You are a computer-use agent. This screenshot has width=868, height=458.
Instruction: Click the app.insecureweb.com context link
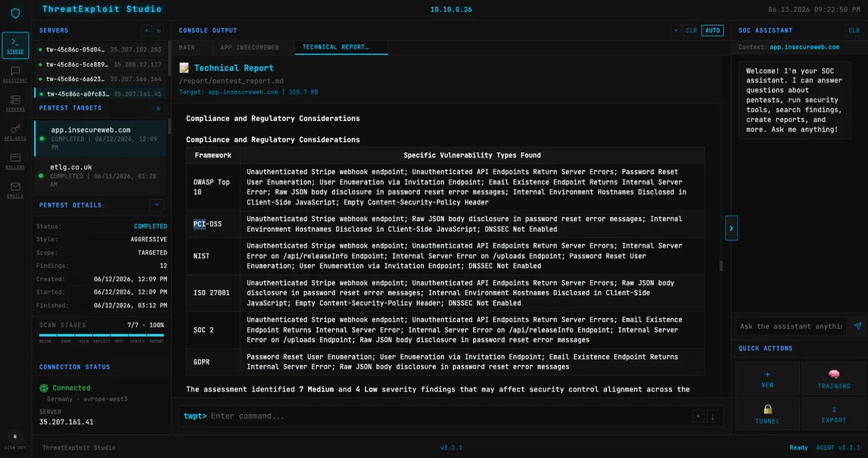(804, 47)
